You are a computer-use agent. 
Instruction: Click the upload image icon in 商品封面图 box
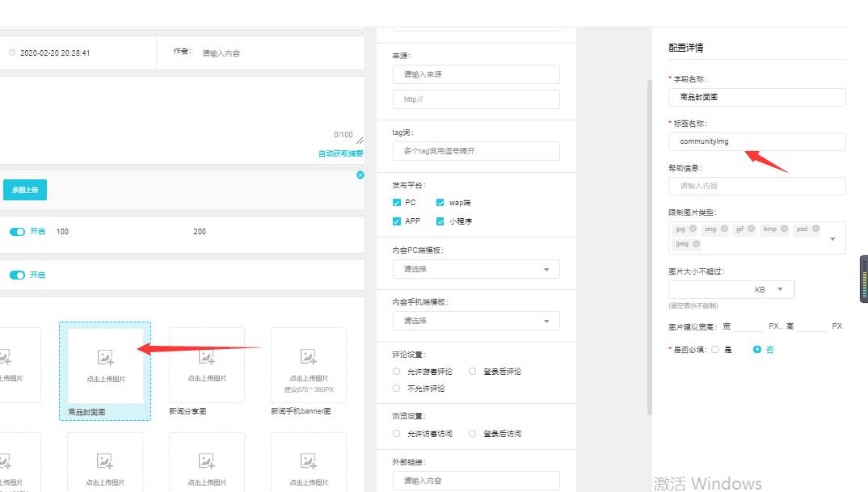pyautogui.click(x=105, y=358)
